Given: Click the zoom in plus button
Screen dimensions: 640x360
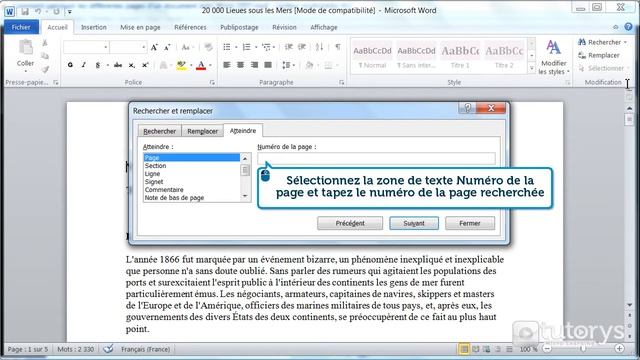Looking at the screenshot, I should coord(620,349).
